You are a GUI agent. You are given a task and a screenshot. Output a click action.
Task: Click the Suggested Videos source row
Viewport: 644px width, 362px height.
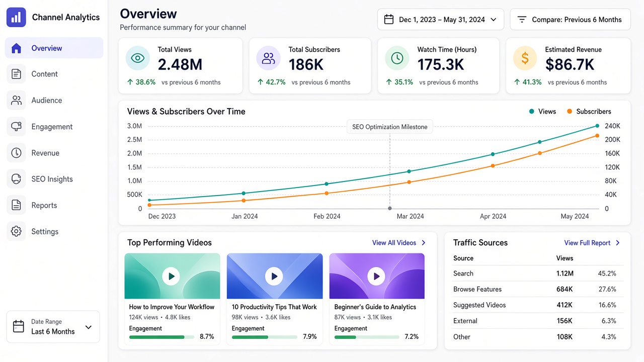tap(538, 305)
